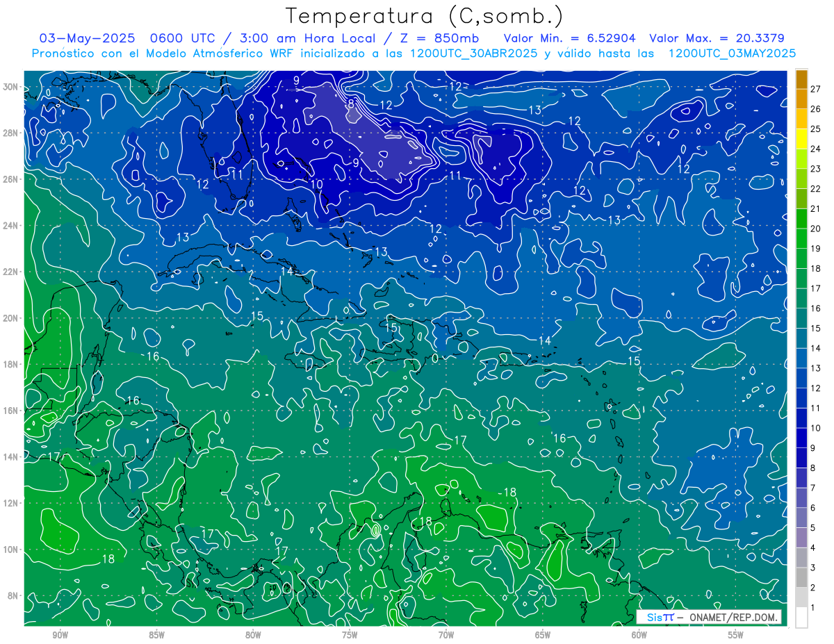Click the '12N' latitude axis label

pyautogui.click(x=12, y=503)
